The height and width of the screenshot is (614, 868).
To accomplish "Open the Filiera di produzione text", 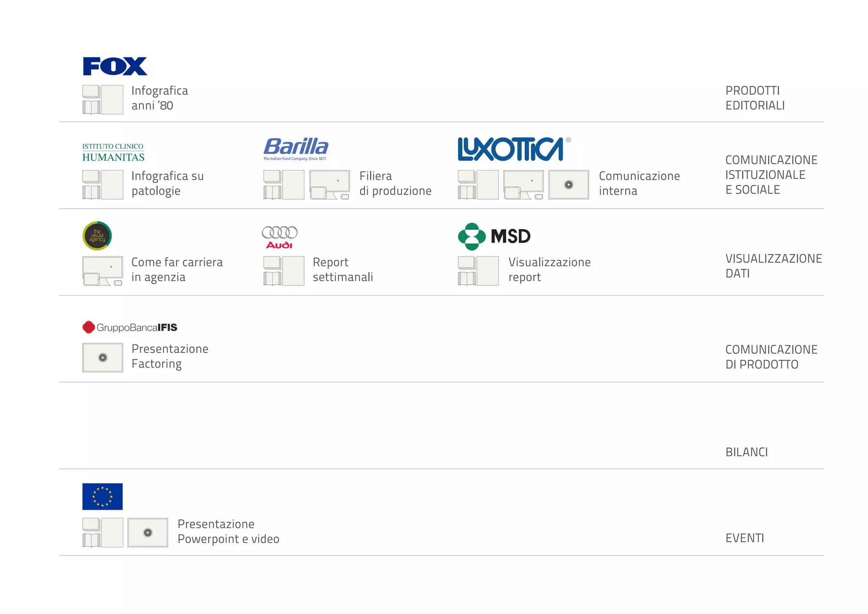I will (x=395, y=183).
